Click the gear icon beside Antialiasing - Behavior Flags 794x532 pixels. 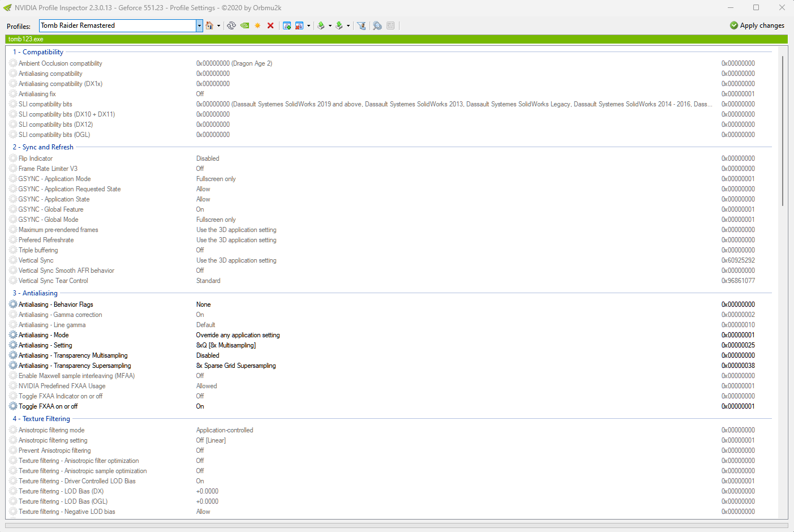pos(13,304)
